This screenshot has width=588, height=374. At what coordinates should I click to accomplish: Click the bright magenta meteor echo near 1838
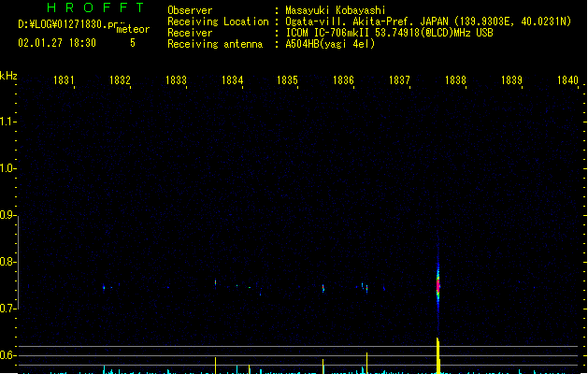438,284
